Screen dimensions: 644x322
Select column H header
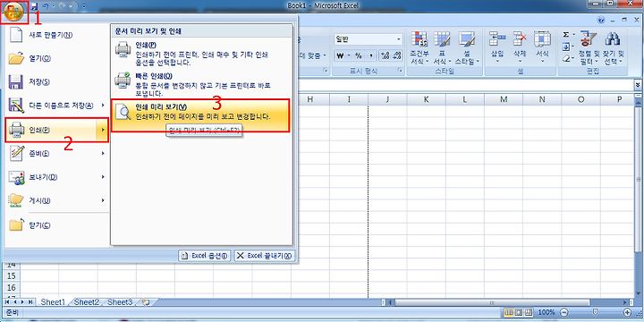(310, 99)
